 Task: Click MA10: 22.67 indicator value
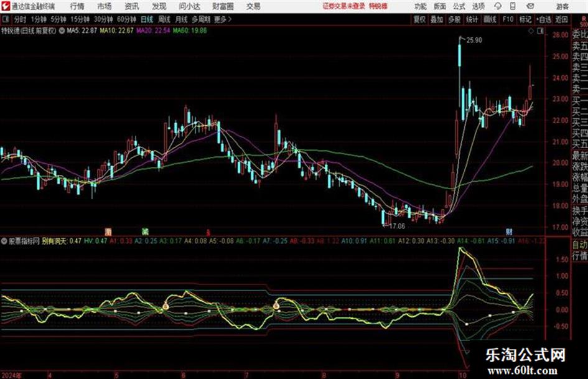116,30
